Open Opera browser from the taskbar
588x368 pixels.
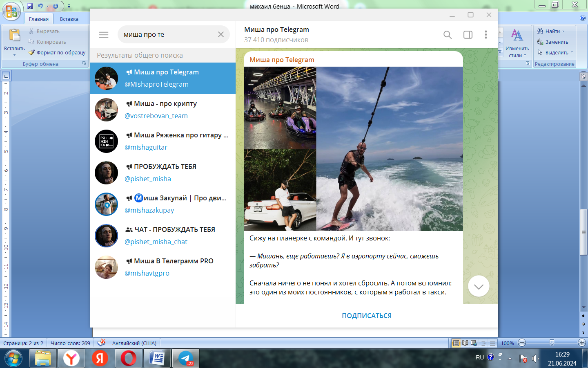click(129, 359)
